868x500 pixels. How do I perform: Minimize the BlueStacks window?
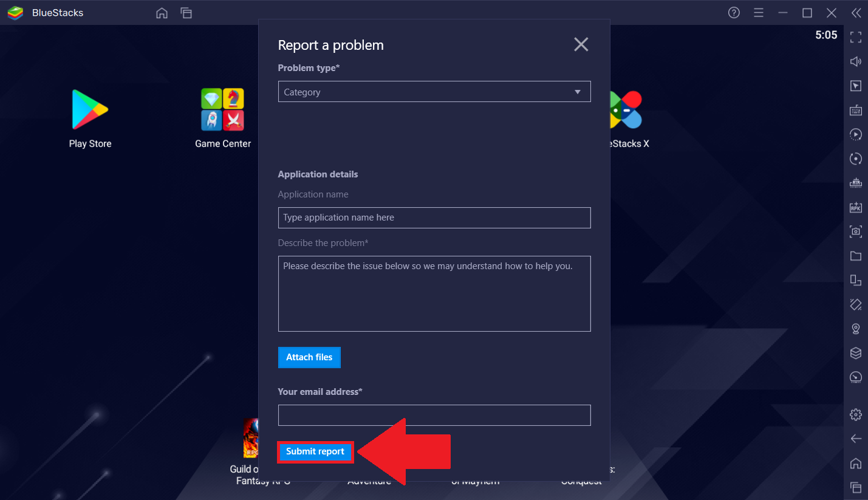783,13
